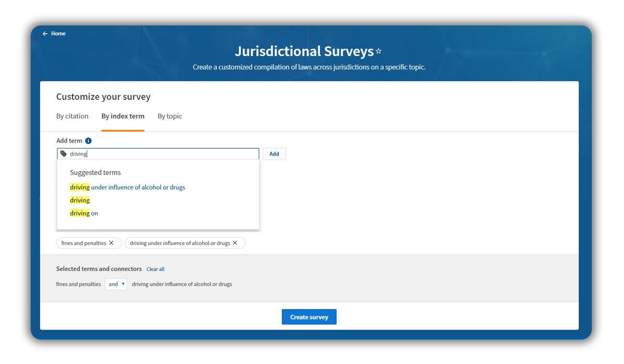Image resolution: width=624 pixels, height=364 pixels.
Task: Click the driving under influence chip label
Action: [180, 243]
